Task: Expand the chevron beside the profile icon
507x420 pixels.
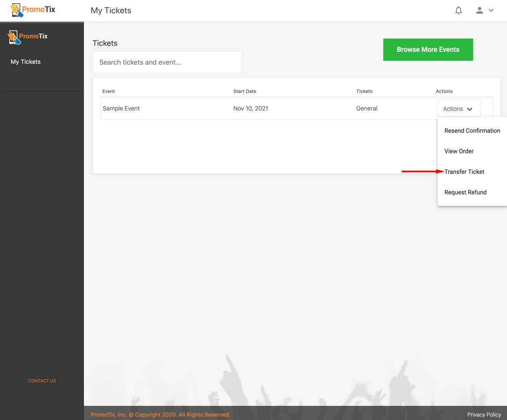Action: tap(491, 10)
